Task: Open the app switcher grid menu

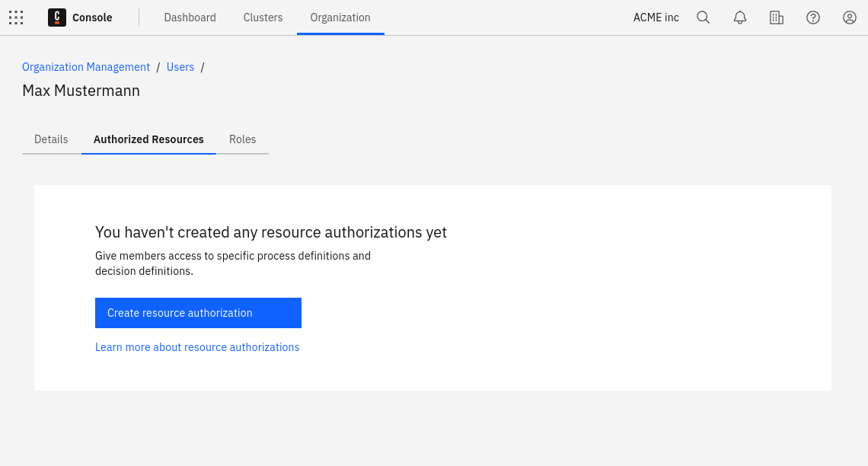Action: [16, 18]
